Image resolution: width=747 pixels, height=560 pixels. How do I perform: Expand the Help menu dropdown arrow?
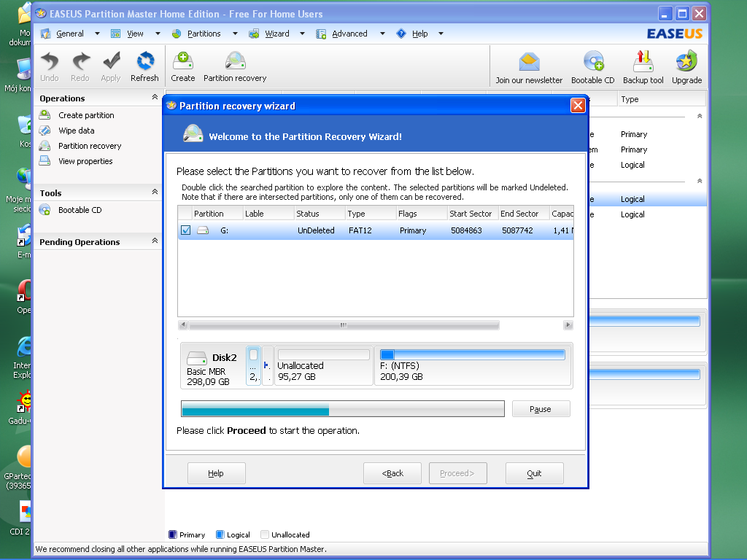pyautogui.click(x=441, y=34)
